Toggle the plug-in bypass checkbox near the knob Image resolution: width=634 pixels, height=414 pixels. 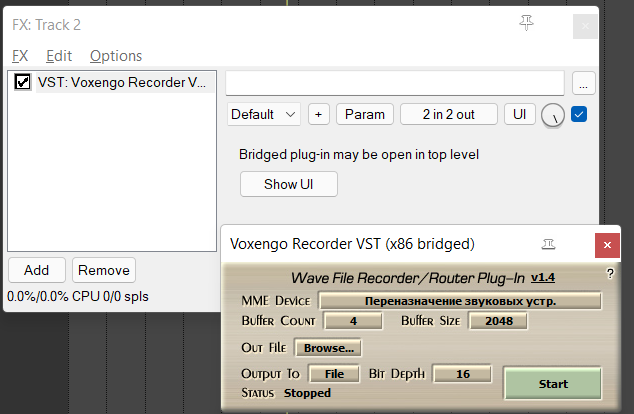pos(579,114)
